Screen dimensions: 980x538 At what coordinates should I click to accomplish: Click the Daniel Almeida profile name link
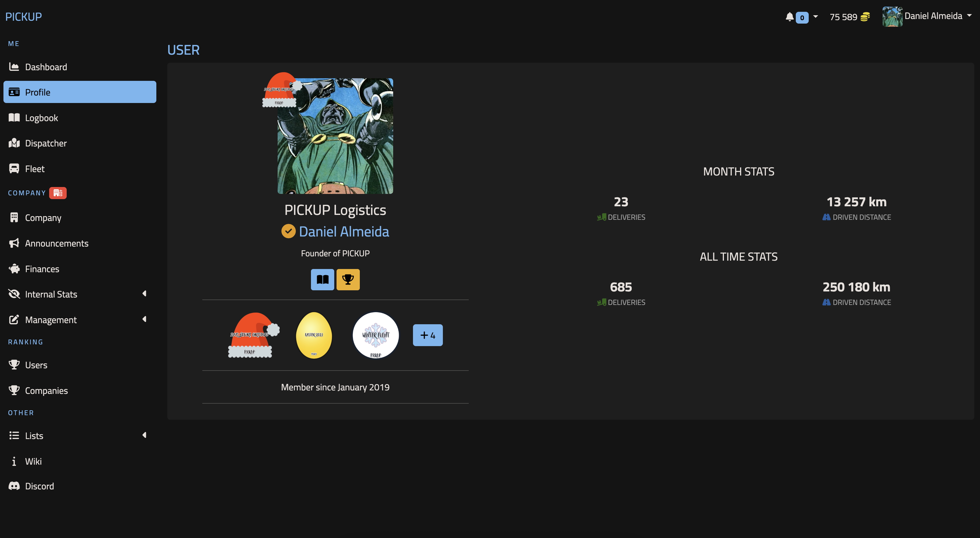[x=343, y=232]
